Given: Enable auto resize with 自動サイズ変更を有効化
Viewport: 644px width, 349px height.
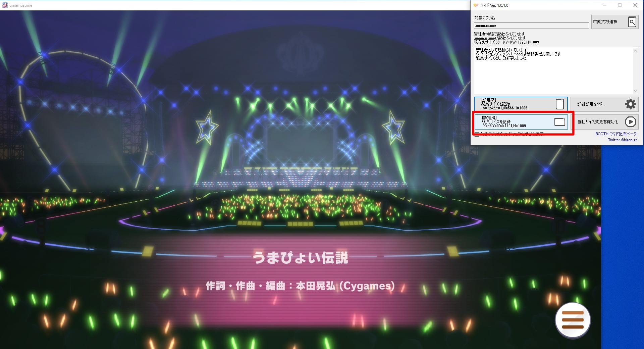Looking at the screenshot, I should click(x=604, y=122).
